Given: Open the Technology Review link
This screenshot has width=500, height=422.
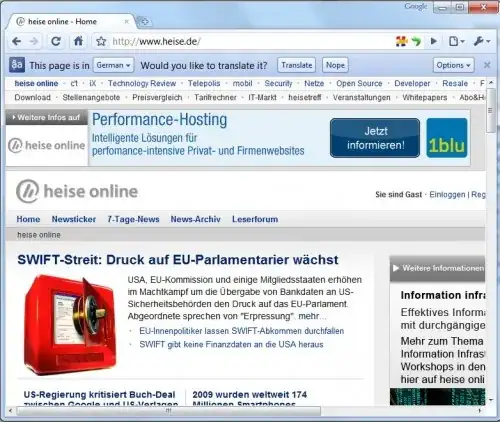Looking at the screenshot, I should tap(142, 83).
